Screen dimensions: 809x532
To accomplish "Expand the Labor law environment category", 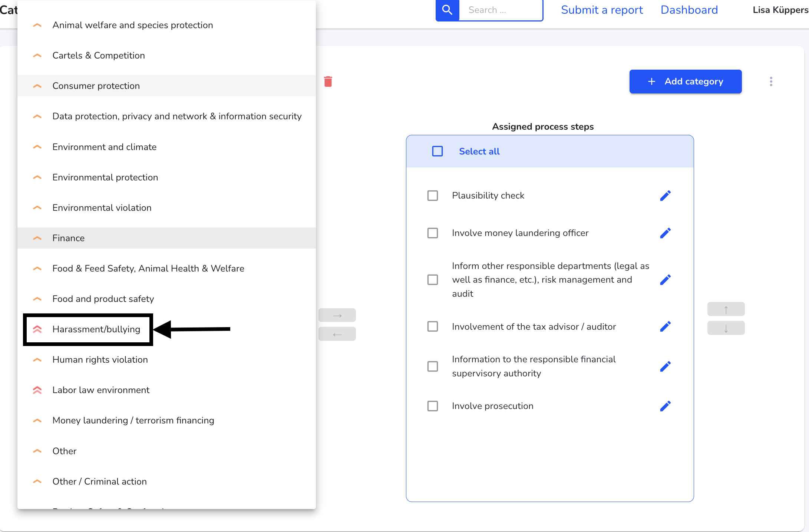I will (38, 389).
